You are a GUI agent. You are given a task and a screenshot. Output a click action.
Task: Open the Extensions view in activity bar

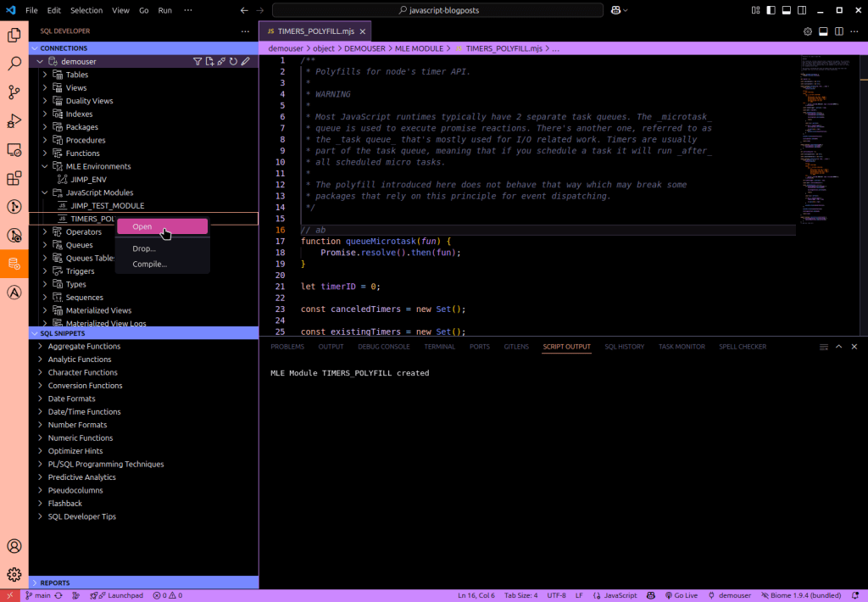(14, 178)
